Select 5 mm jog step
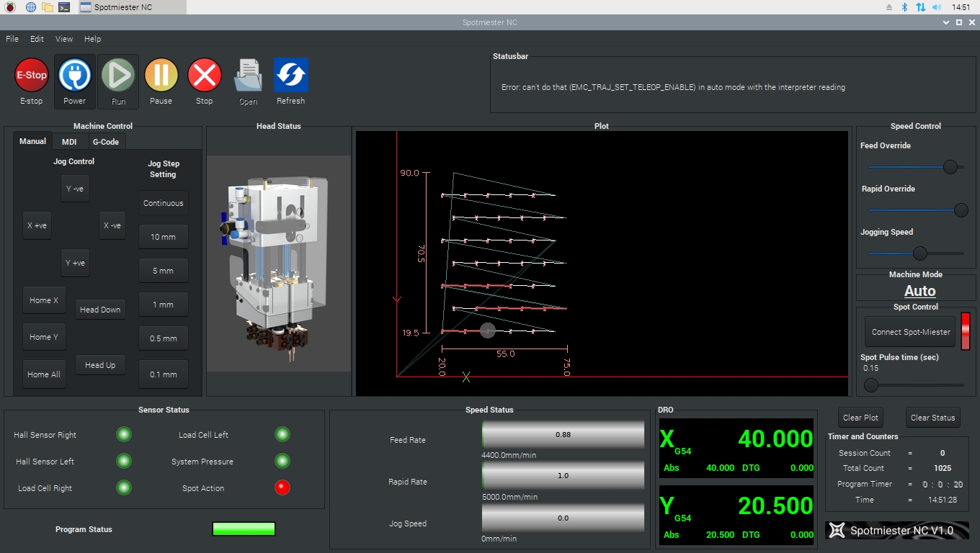Image resolution: width=980 pixels, height=553 pixels. click(x=164, y=271)
